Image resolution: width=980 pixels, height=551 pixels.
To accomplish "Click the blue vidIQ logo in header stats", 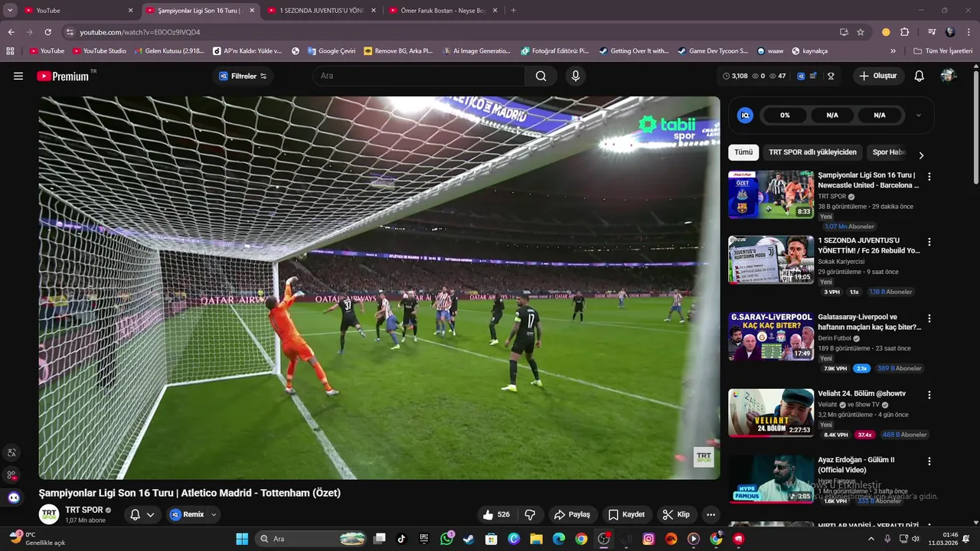I will [x=800, y=76].
